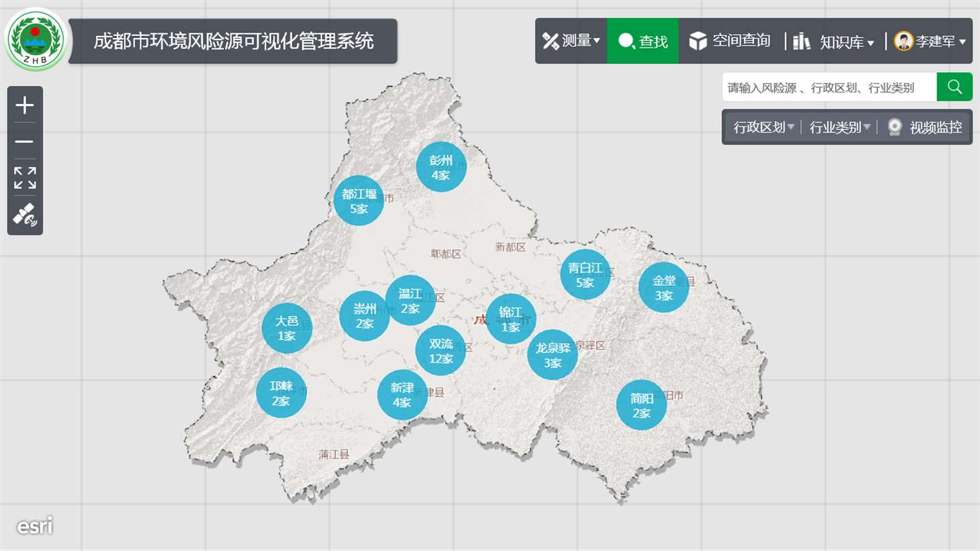Click the 都江堰 5家 cluster marker
Viewport: 980px width, 551px height.
[359, 201]
